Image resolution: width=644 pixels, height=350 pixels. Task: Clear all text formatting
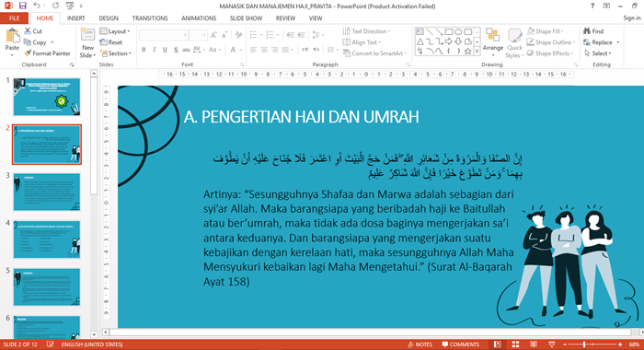coord(239,35)
